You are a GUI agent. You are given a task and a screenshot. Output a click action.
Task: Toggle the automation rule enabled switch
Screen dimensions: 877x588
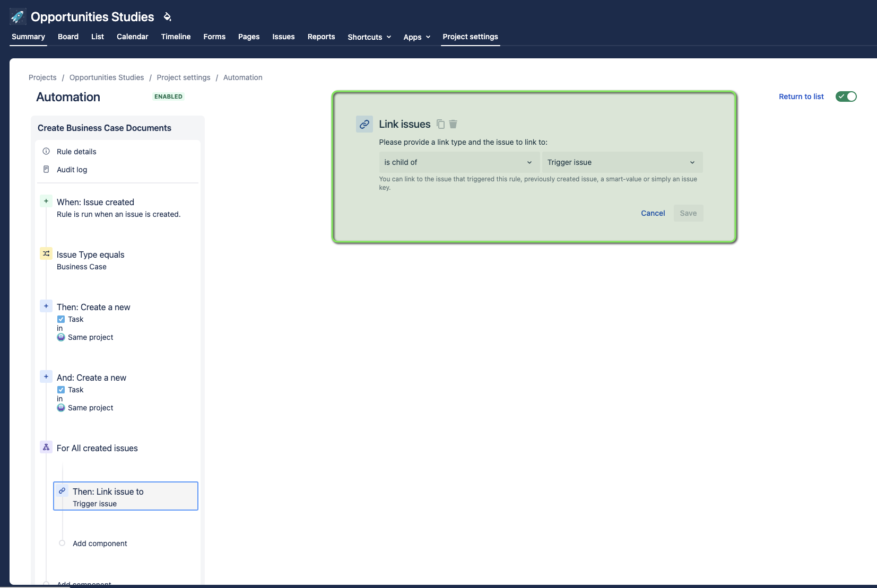point(846,96)
